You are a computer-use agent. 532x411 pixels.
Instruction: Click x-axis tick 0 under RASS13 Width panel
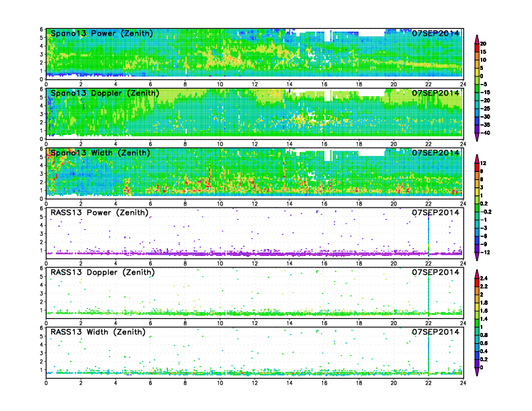46,383
